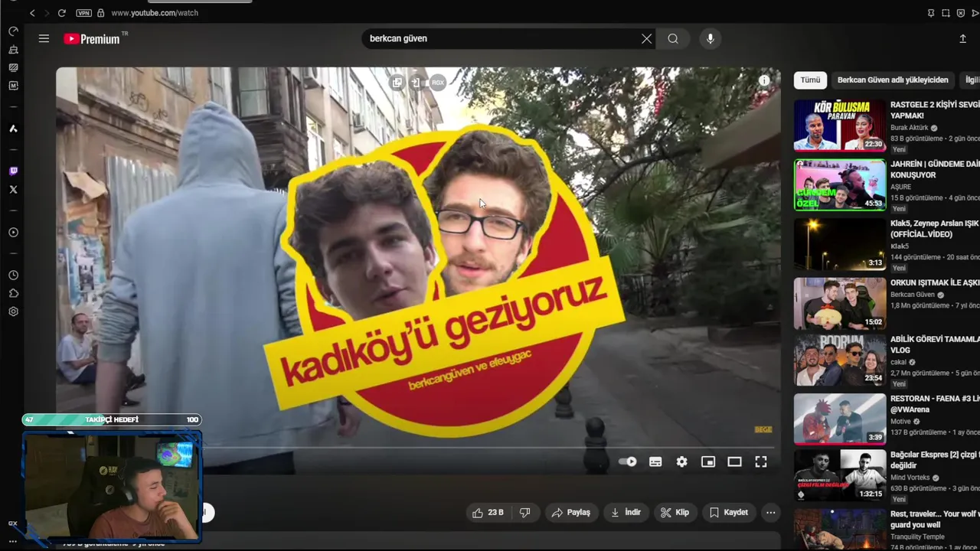Open Twitch from the sidebar
980x551 pixels.
[x=13, y=171]
